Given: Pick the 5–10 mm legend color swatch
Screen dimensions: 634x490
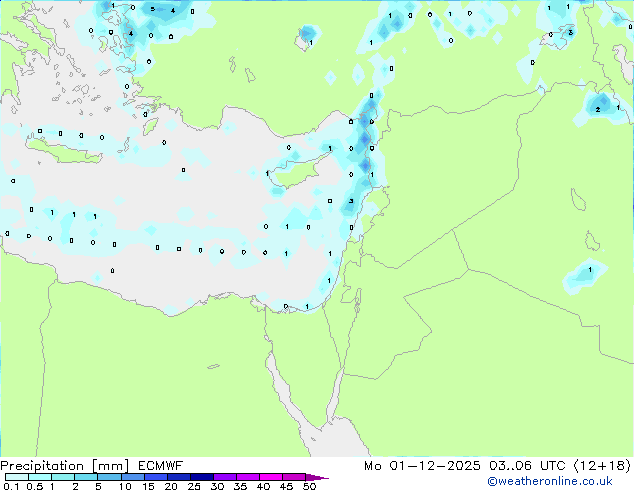Looking at the screenshot, I should (x=109, y=477).
